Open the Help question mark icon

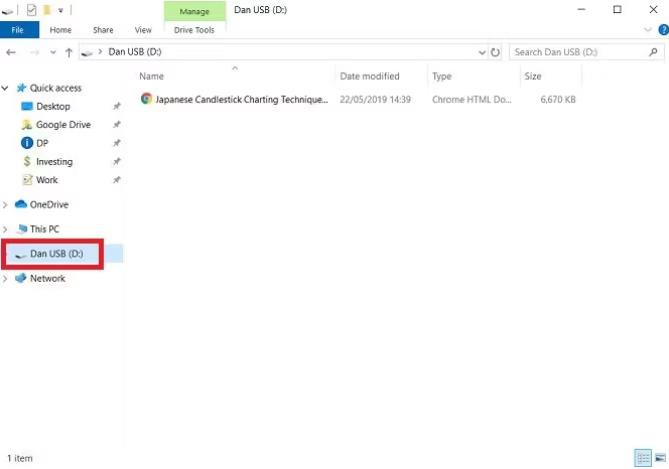point(662,30)
